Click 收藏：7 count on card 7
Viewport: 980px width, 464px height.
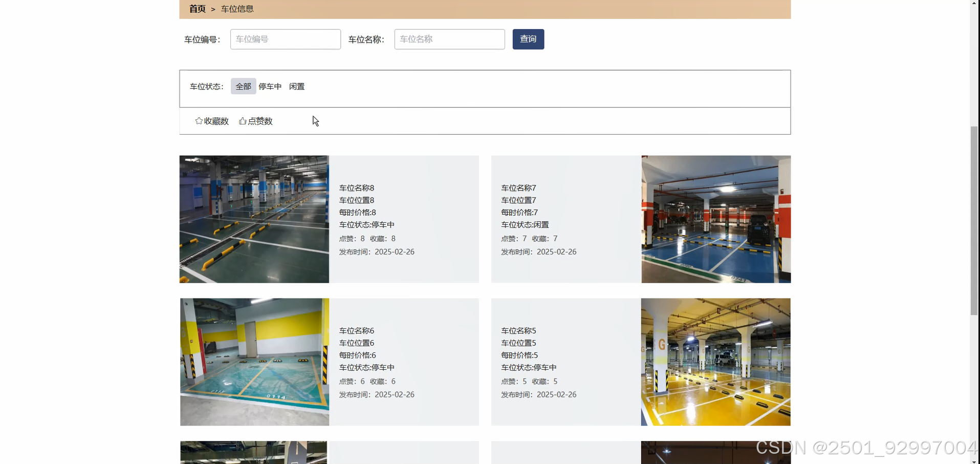pyautogui.click(x=545, y=239)
